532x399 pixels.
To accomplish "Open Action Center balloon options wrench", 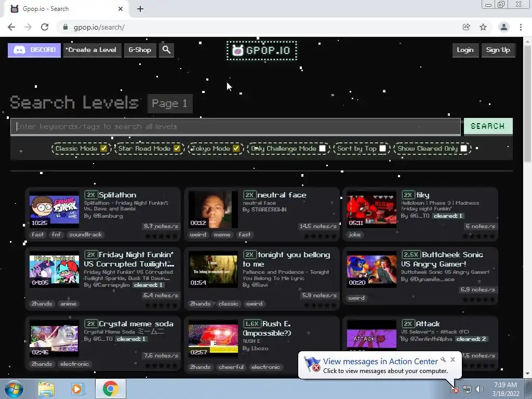I will click(x=443, y=360).
